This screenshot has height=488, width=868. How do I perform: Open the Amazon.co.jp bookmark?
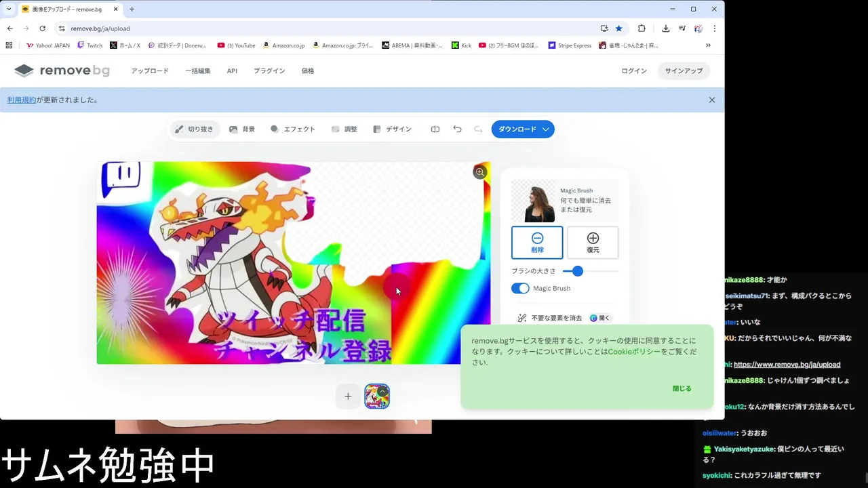(x=284, y=45)
